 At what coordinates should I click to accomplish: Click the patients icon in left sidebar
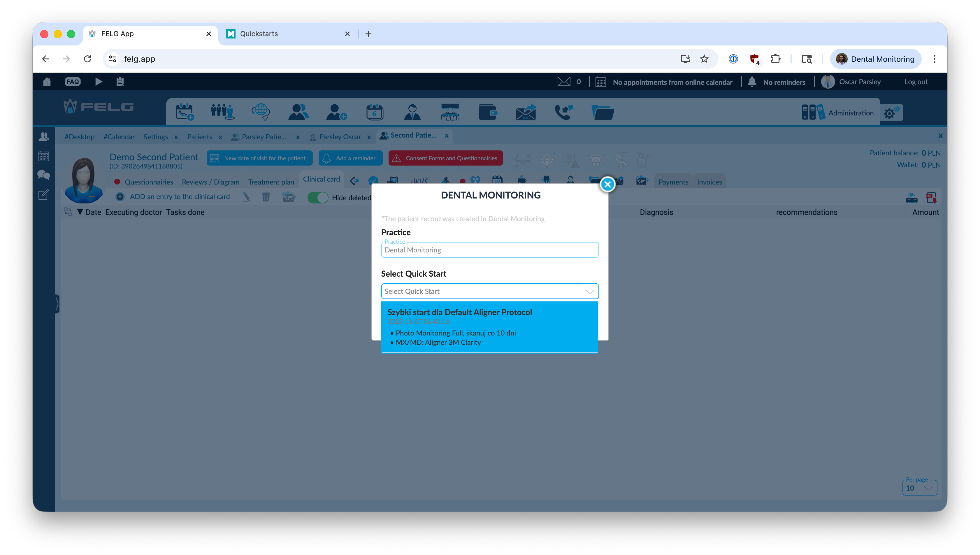point(44,136)
